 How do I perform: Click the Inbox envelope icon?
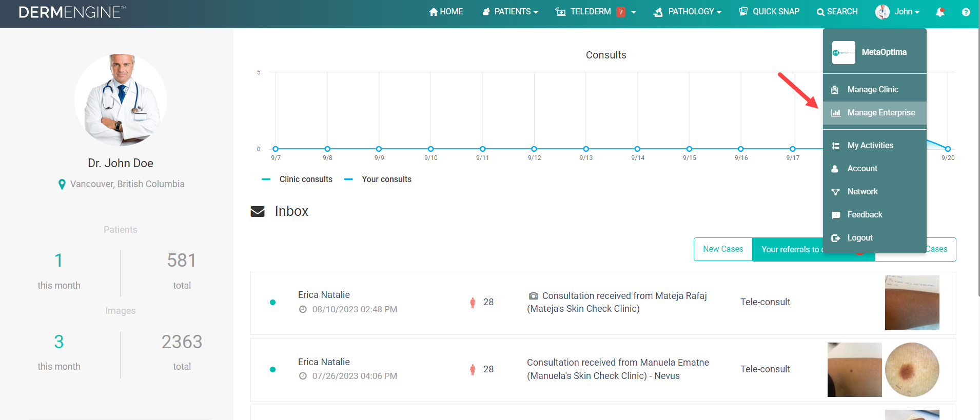[x=258, y=211]
